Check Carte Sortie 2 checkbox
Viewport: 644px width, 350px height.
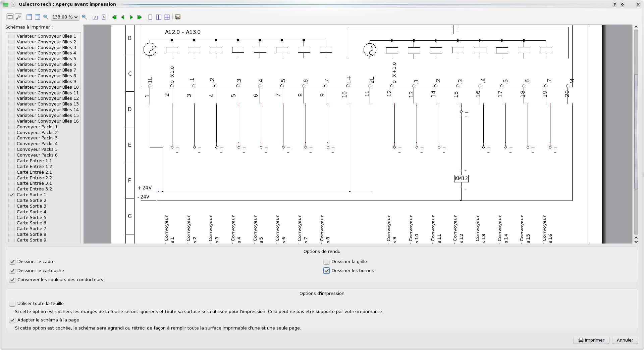[12, 201]
